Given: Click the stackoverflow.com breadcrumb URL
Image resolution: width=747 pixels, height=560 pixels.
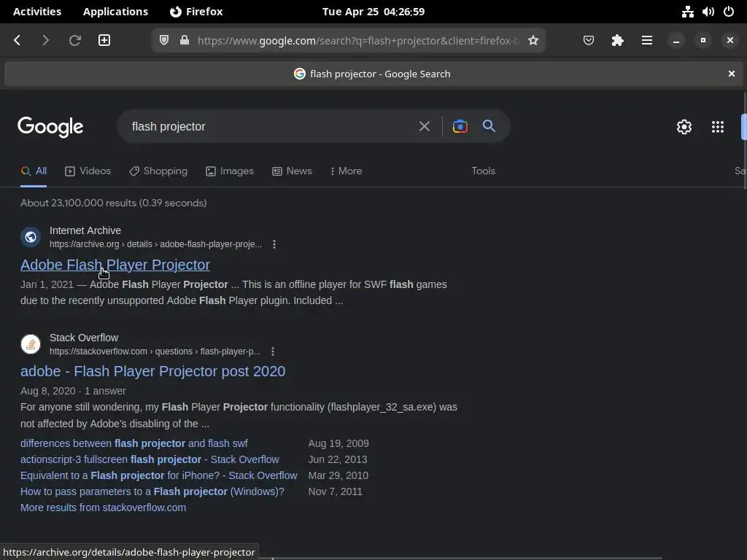Looking at the screenshot, I should click(155, 351).
